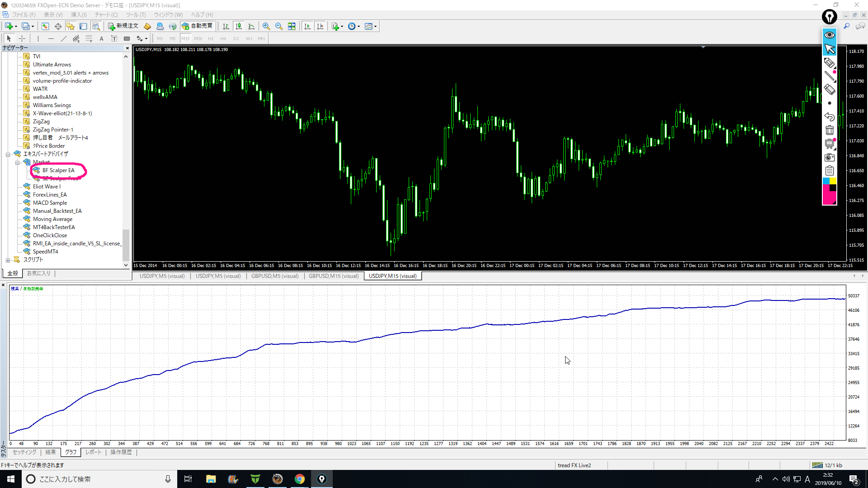
Task: Pick the black Epic Pen color
Action: pyautogui.click(x=833, y=188)
